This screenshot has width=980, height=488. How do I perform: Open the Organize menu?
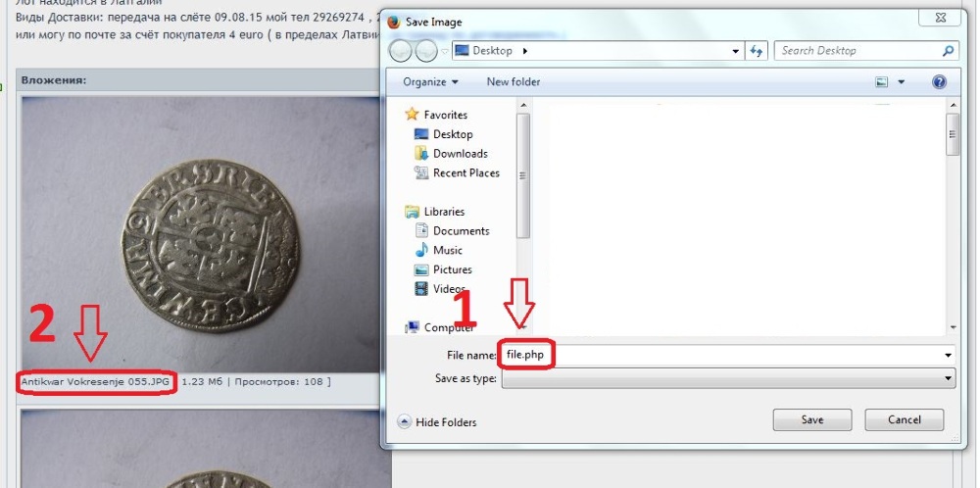(x=430, y=82)
